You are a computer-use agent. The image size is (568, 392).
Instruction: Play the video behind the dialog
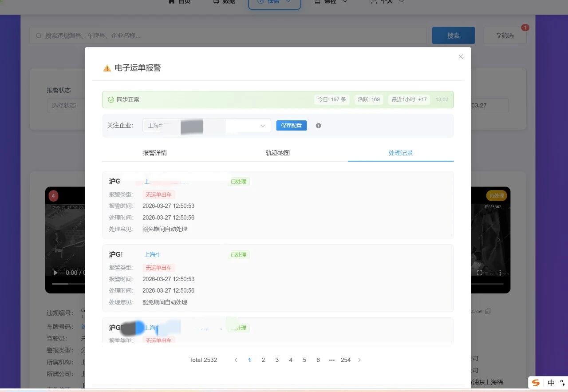(56, 273)
